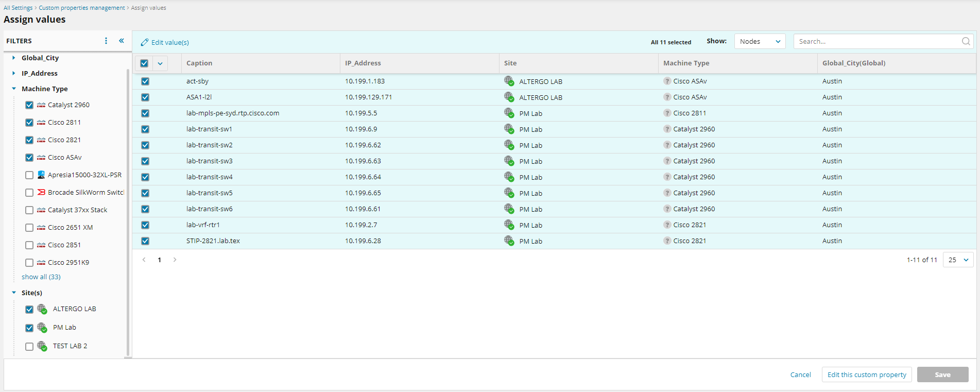Viewport: 980px width, 392px height.
Task: Open the Filters three-dot options menu
Action: pyautogui.click(x=106, y=41)
